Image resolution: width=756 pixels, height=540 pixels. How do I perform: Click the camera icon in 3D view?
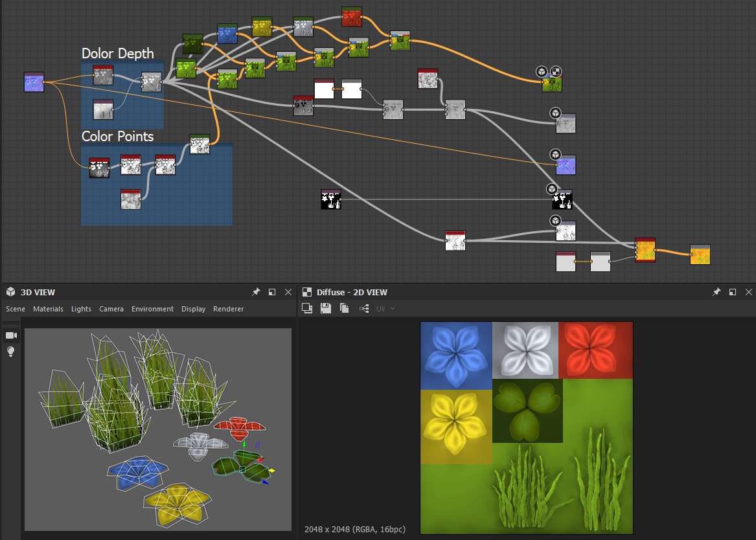tap(11, 335)
